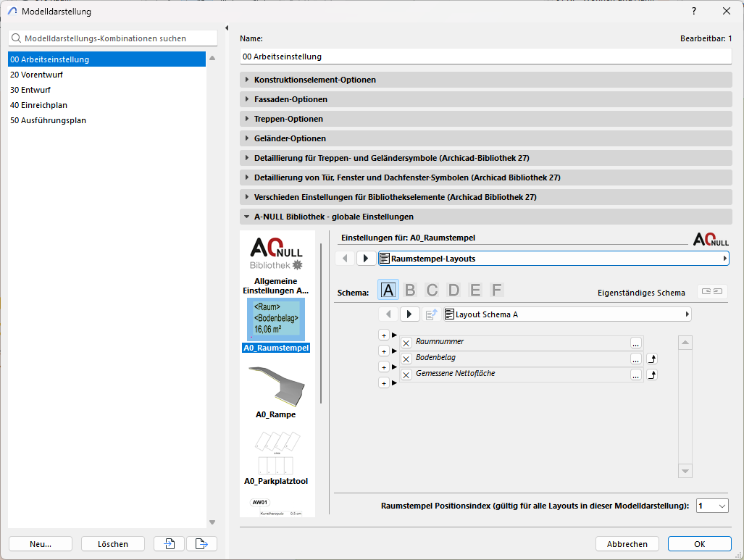The height and width of the screenshot is (560, 744).
Task: Select schema F icon
Action: tap(497, 290)
